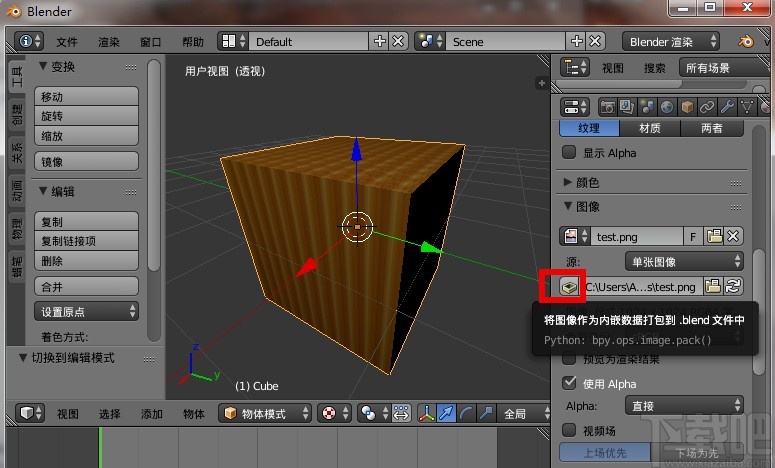Click the Move (移动) button
Viewport: 775px width, 468px height.
(86, 96)
